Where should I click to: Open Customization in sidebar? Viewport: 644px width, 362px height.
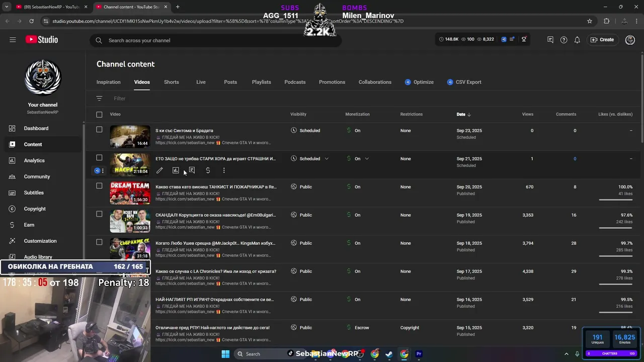tap(42, 241)
